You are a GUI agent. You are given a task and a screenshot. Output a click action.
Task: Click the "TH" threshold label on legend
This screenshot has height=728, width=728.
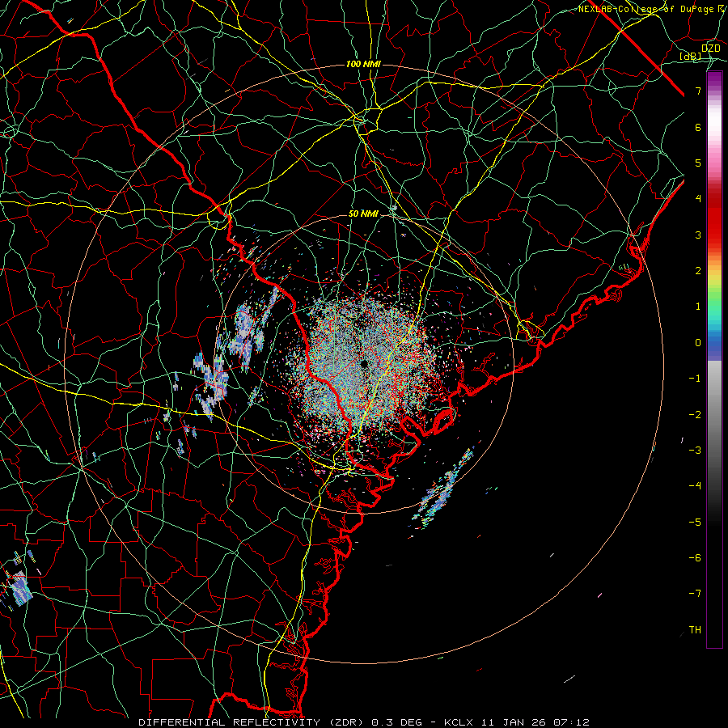[x=695, y=630]
